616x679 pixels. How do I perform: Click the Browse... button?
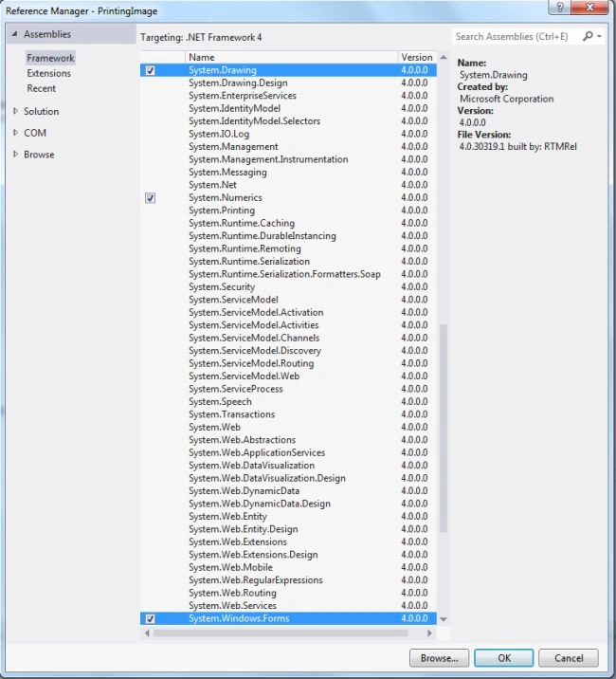pos(439,658)
